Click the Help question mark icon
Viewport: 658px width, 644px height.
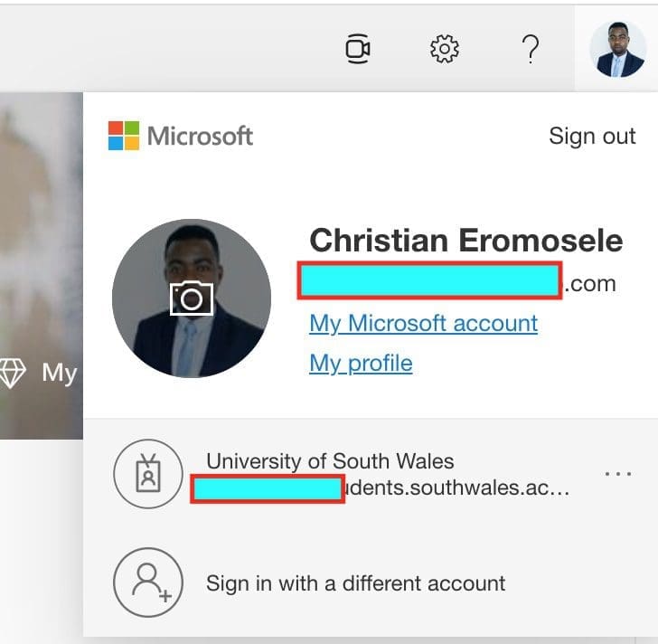(531, 49)
